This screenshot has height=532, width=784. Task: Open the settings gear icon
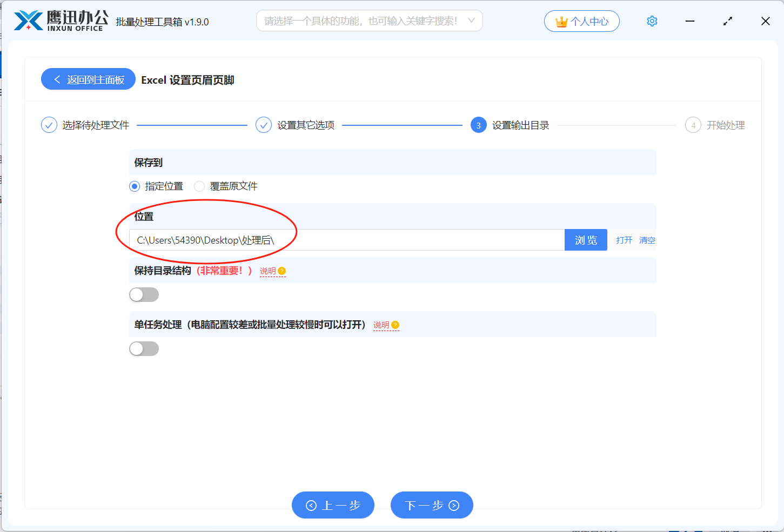(x=652, y=21)
